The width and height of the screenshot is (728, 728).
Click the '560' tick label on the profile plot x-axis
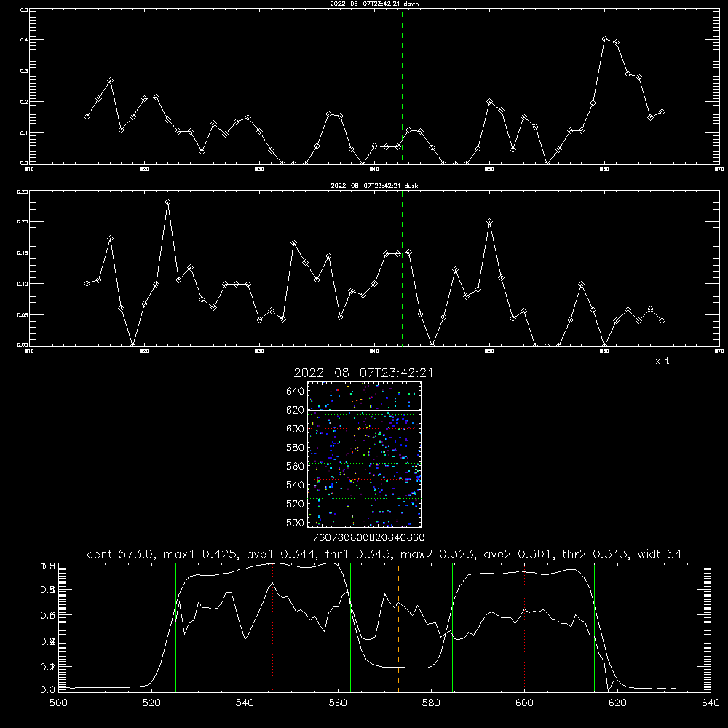(338, 703)
